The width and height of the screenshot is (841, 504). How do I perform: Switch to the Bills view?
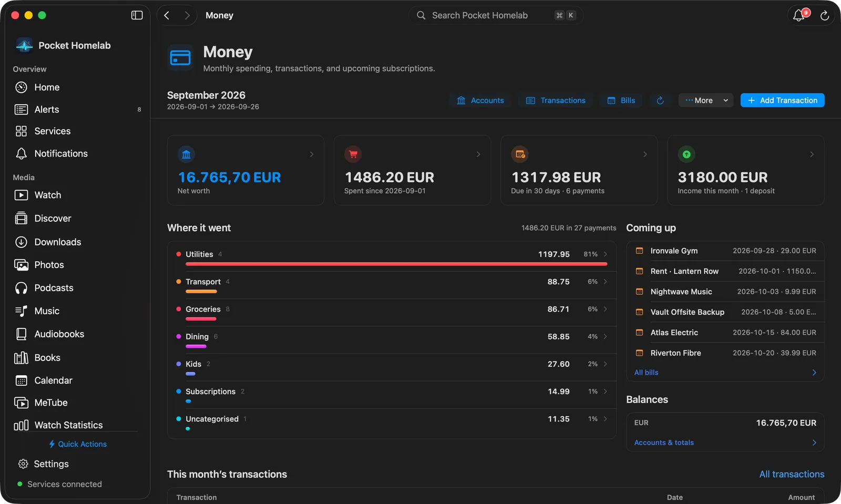tap(621, 100)
